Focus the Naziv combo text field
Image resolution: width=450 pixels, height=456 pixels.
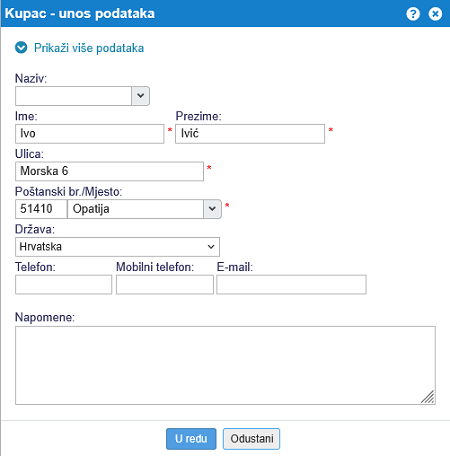(73, 96)
